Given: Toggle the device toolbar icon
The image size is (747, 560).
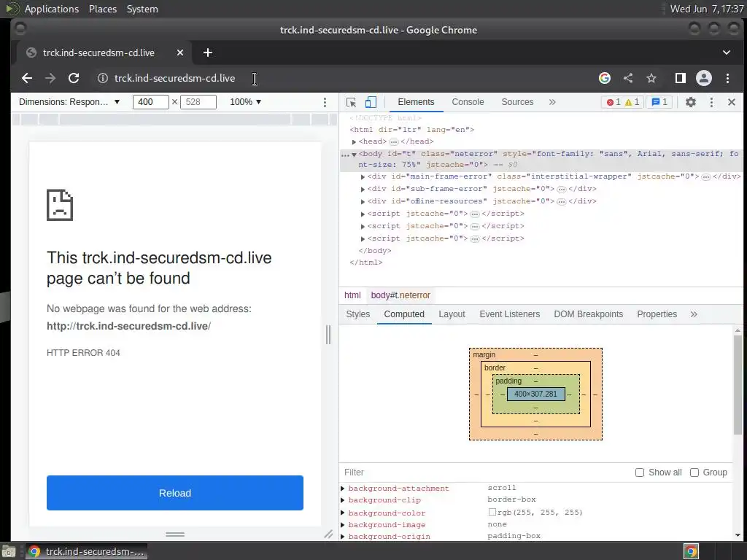Looking at the screenshot, I should [x=371, y=102].
